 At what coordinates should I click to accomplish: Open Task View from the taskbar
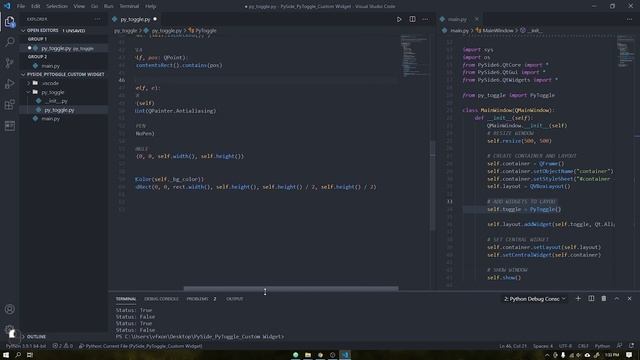pos(30,355)
